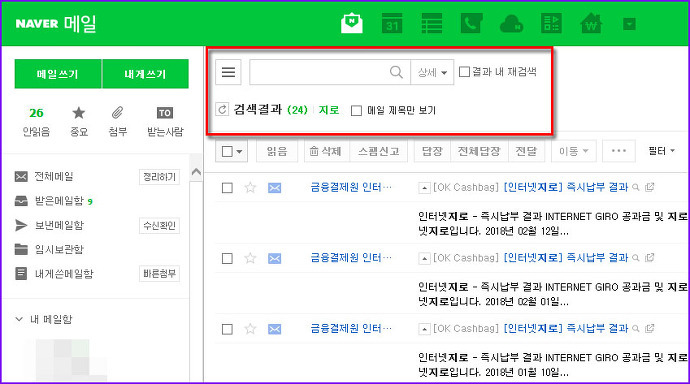Click the hamburger menu button beside search

click(x=228, y=72)
